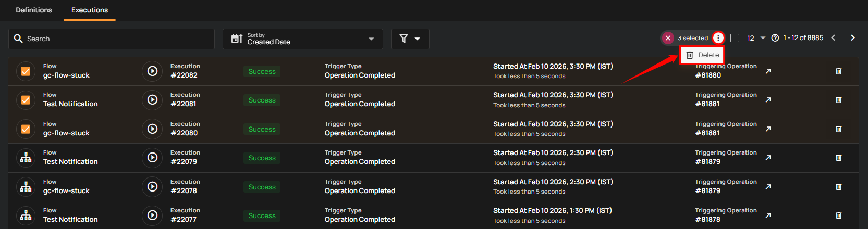Uncheck the gc-flow-stuck execution #22082 checkbox
Image resolution: width=868 pixels, height=229 pixels.
[26, 71]
